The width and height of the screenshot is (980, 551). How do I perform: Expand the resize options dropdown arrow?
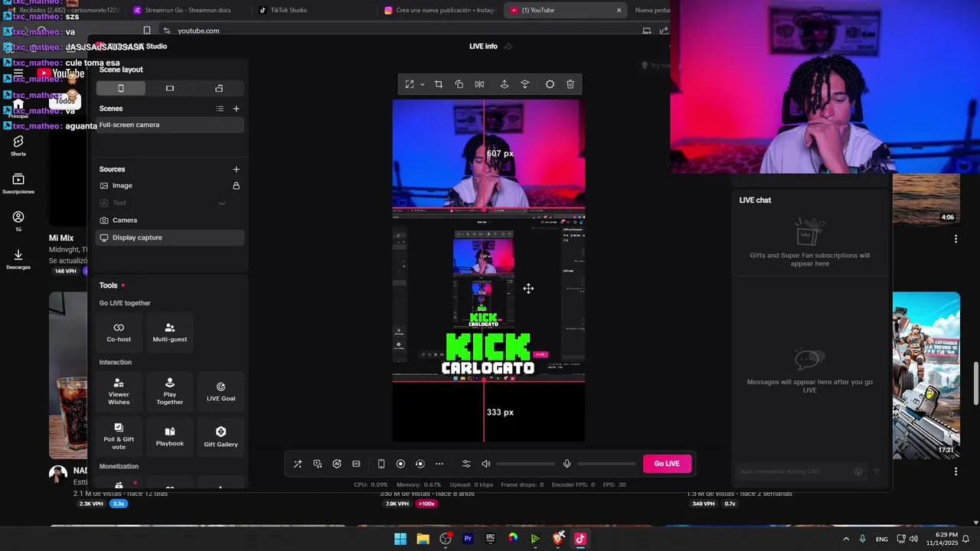[422, 84]
